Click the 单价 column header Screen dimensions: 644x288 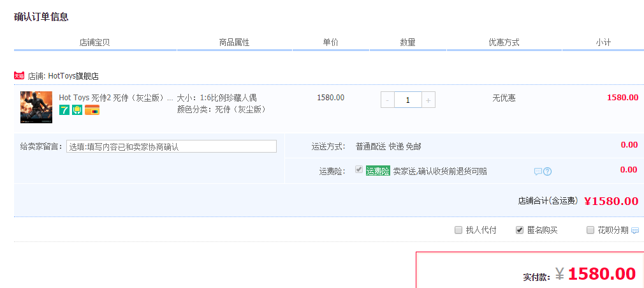331,42
